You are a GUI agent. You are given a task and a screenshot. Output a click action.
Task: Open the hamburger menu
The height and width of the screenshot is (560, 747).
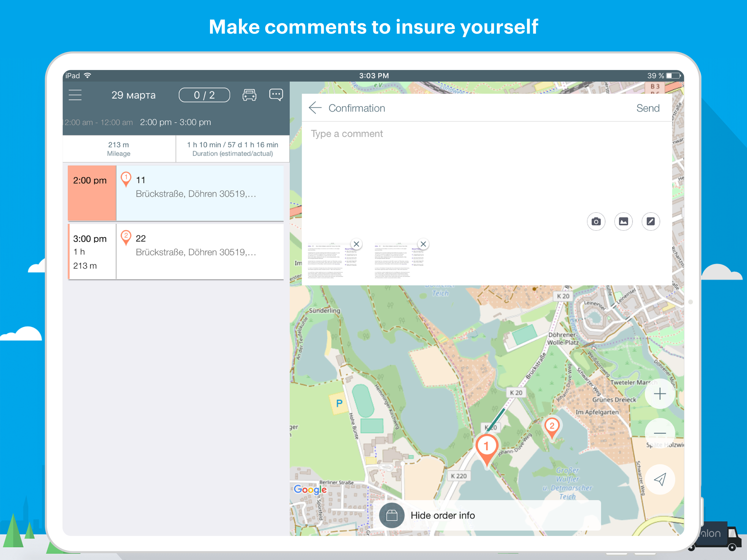[75, 95]
